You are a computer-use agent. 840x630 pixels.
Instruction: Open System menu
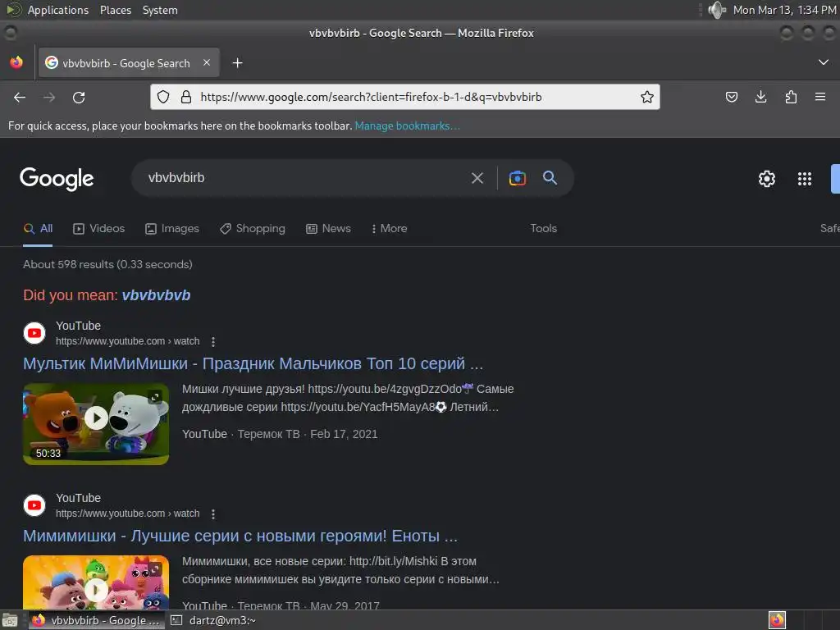pyautogui.click(x=160, y=10)
